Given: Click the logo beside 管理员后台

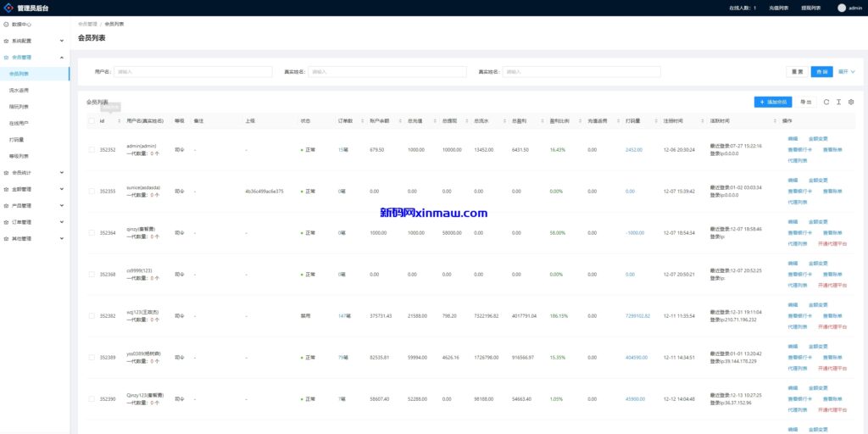Looking at the screenshot, I should coord(8,8).
